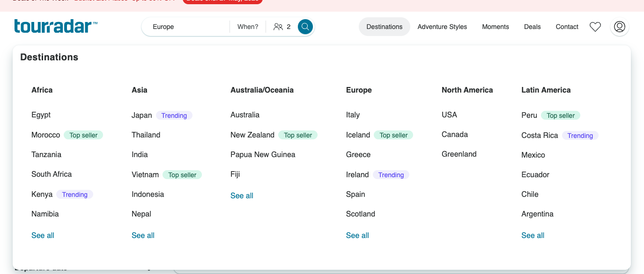Screen dimensions: 644x274
Task: Choose Indonesia destination
Action: [148, 194]
